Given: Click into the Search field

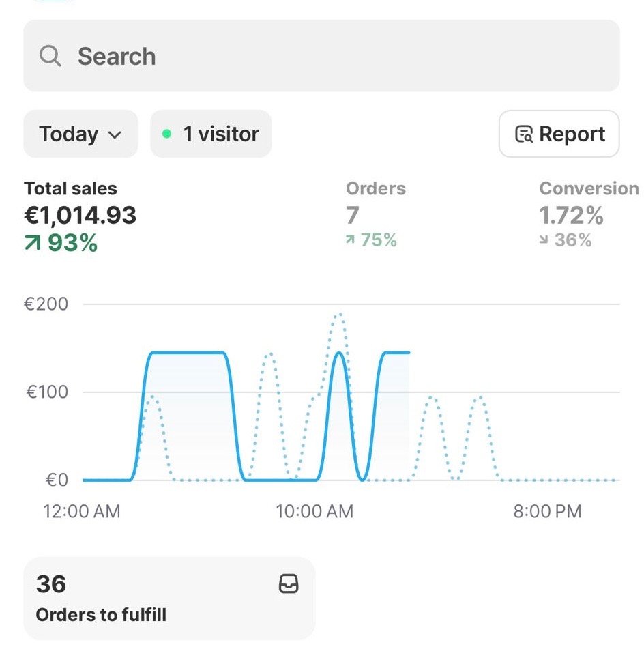Looking at the screenshot, I should click(321, 56).
